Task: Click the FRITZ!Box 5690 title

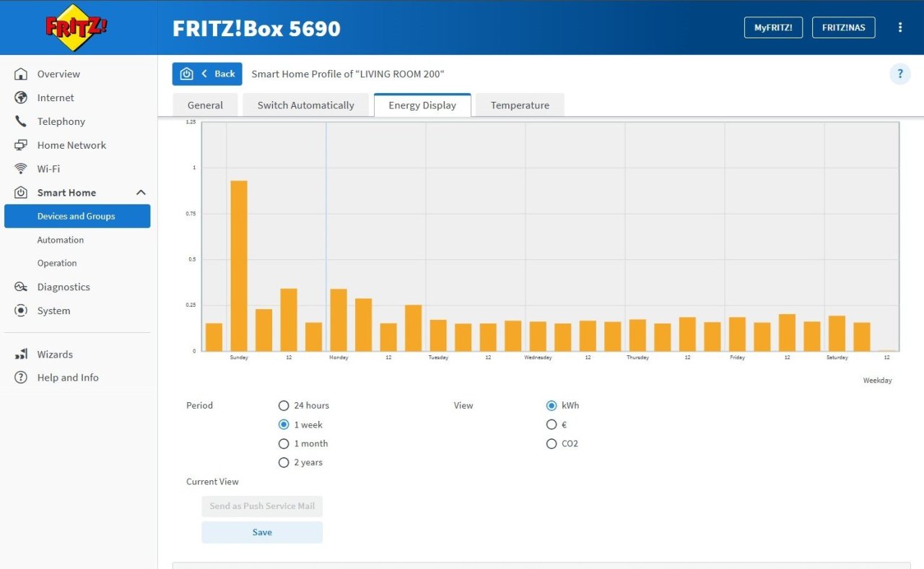Action: [x=256, y=28]
